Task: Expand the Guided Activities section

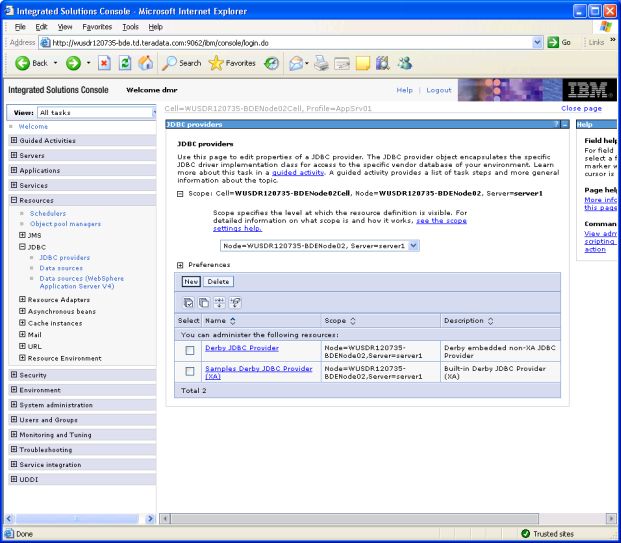Action: coord(14,140)
